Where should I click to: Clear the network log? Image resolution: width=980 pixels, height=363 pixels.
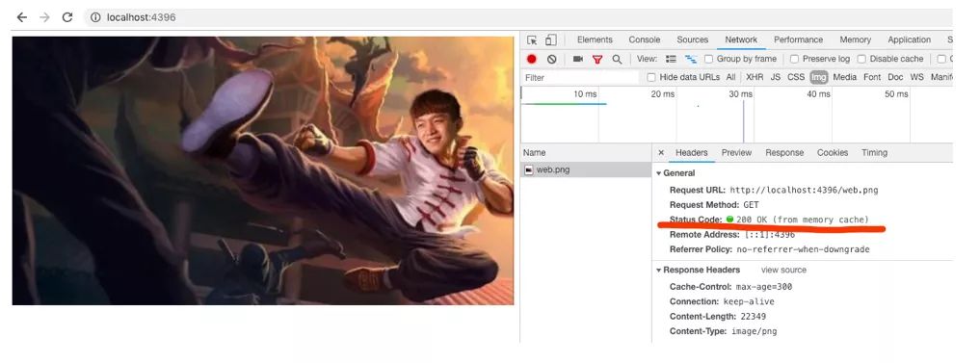point(551,59)
